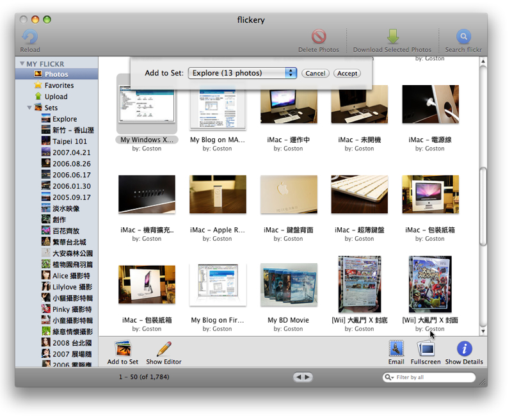The width and height of the screenshot is (512, 420).
Task: Open the Pinky 攝影特 set
Action: 56,309
